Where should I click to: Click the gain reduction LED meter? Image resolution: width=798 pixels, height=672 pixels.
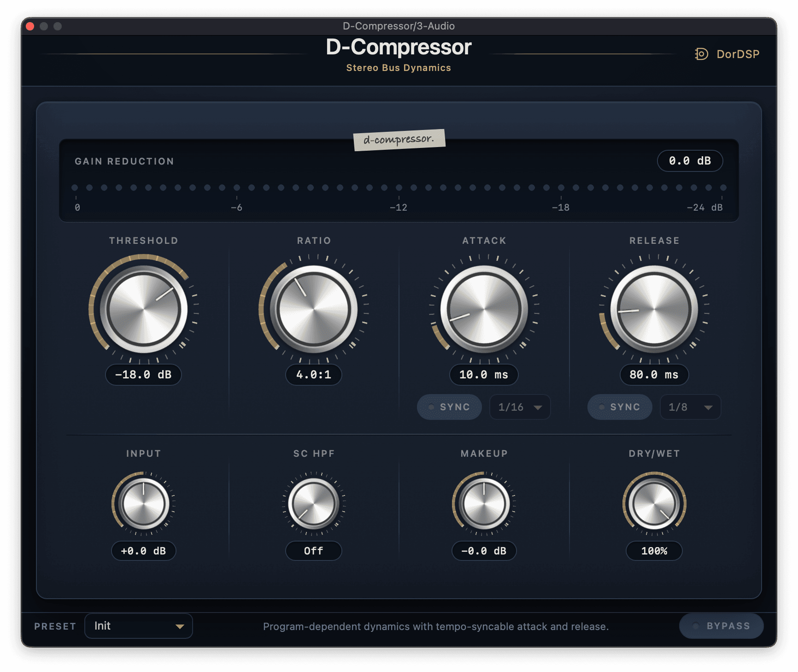click(399, 188)
